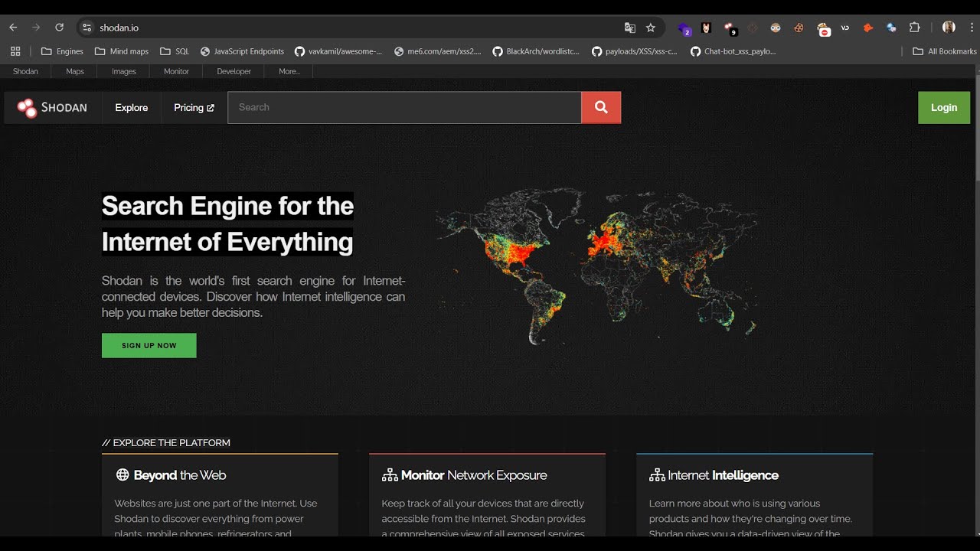Viewport: 980px width, 551px height.
Task: Open the BlackArch/wordlistc bookmark
Action: tap(536, 51)
